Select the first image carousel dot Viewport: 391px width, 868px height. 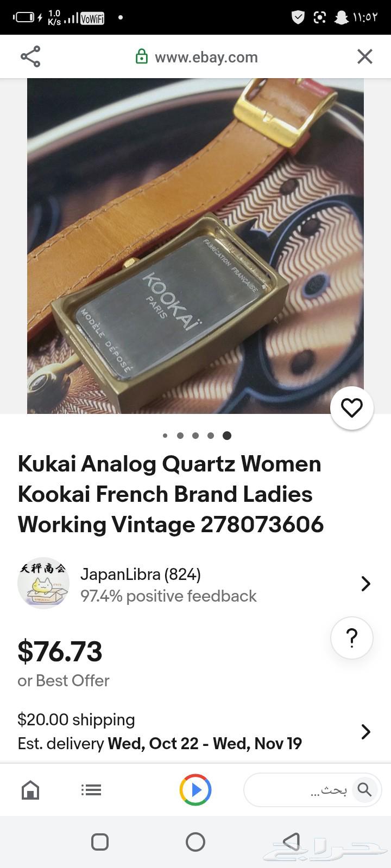click(165, 436)
